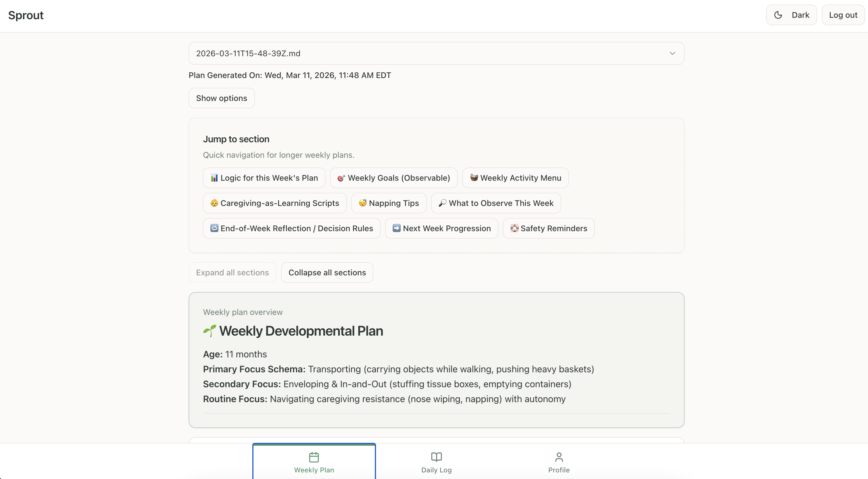Image resolution: width=868 pixels, height=479 pixels.
Task: Click the magnifier icon on What to Observe
Action: click(x=442, y=203)
